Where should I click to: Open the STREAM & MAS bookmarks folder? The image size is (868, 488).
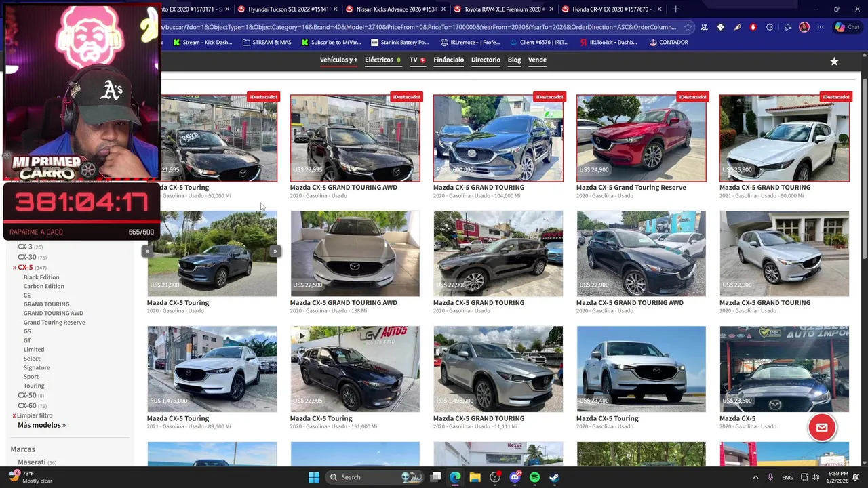267,42
